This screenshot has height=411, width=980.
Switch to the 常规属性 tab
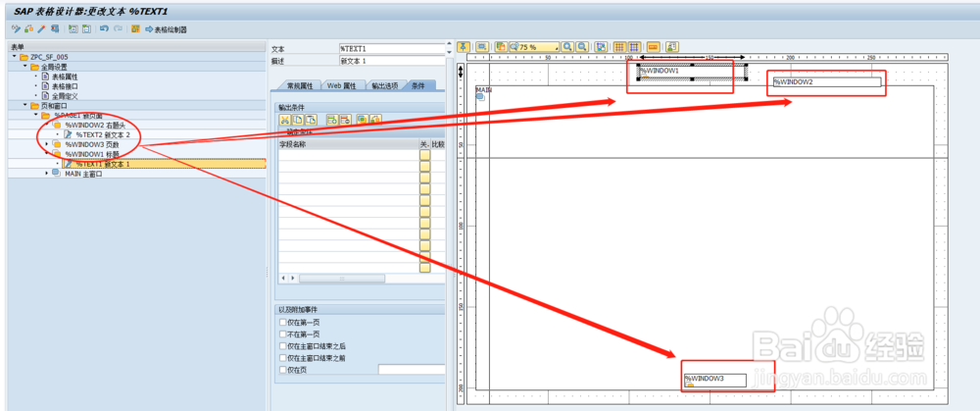click(x=299, y=85)
